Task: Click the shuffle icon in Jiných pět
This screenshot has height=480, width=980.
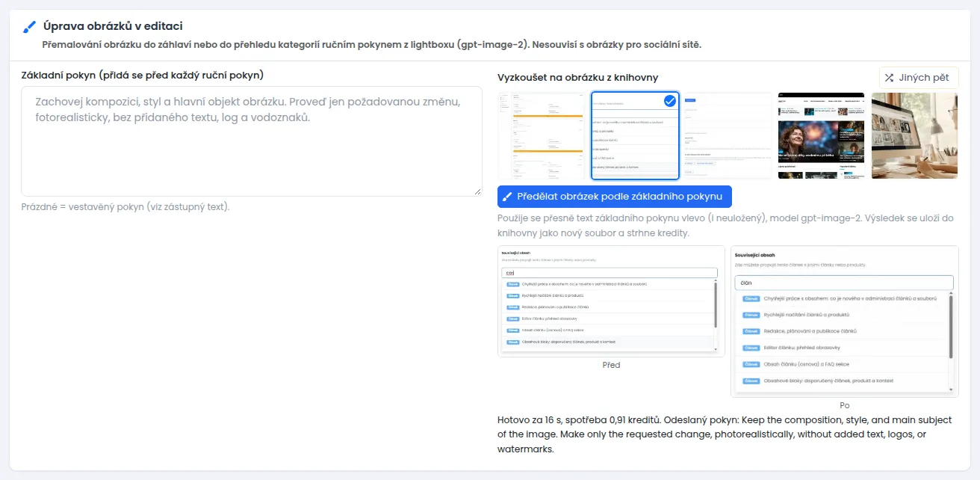Action: click(890, 78)
